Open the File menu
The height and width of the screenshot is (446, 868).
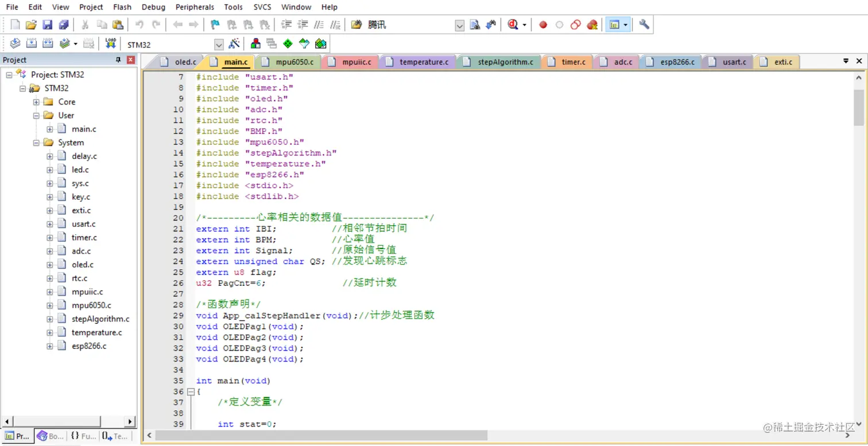coord(12,7)
